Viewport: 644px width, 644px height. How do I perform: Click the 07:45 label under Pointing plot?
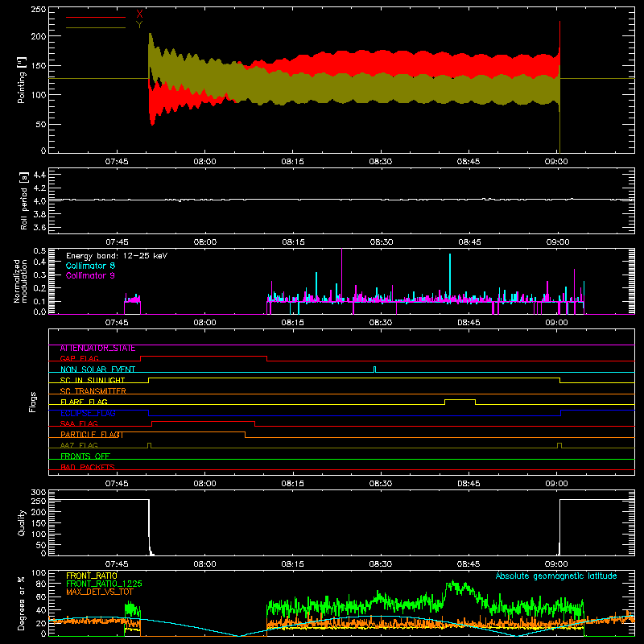tap(117, 162)
